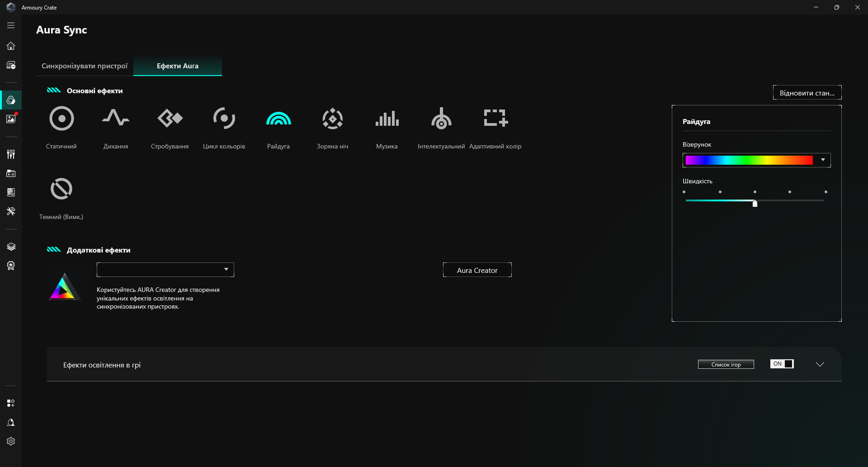The width and height of the screenshot is (868, 467).
Task: Open the star badge icon in sidebar
Action: (x=11, y=266)
